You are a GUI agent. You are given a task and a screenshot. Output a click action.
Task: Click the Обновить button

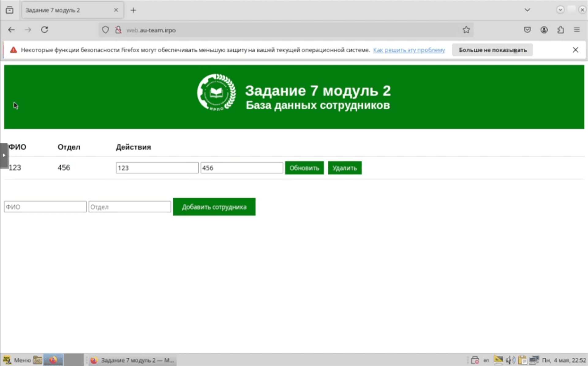point(304,168)
